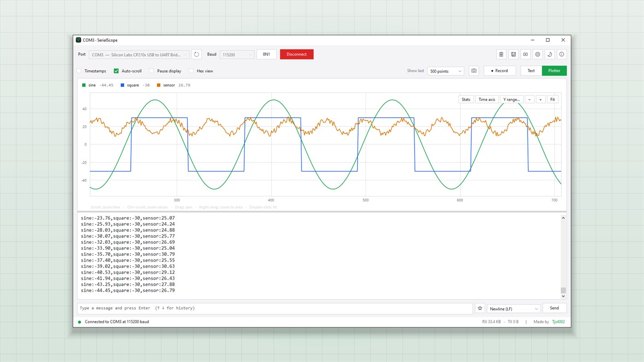Start logging with the Record button

click(499, 71)
